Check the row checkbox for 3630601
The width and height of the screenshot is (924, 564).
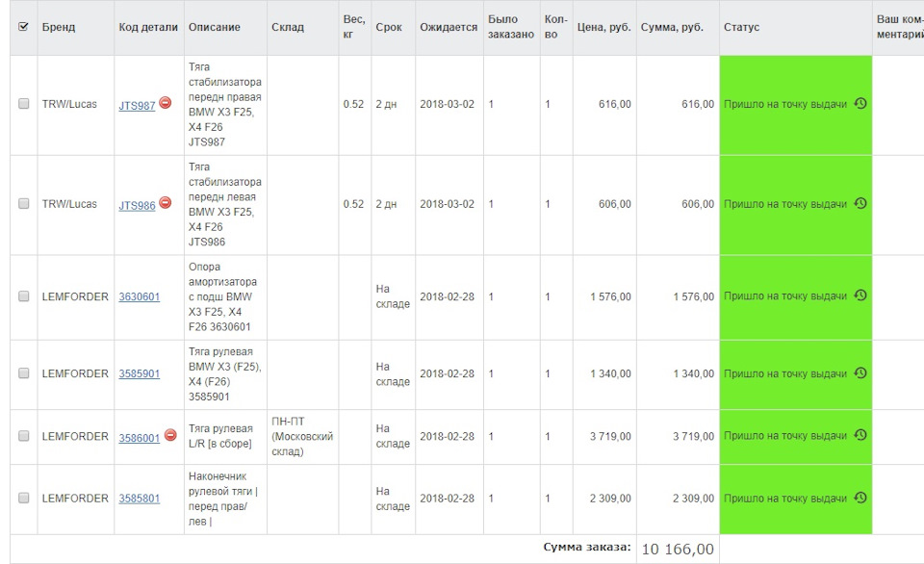click(x=23, y=295)
